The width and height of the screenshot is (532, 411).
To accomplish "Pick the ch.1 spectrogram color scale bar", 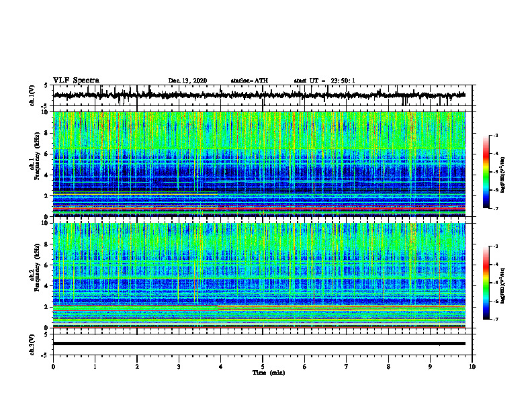I will tap(486, 172).
